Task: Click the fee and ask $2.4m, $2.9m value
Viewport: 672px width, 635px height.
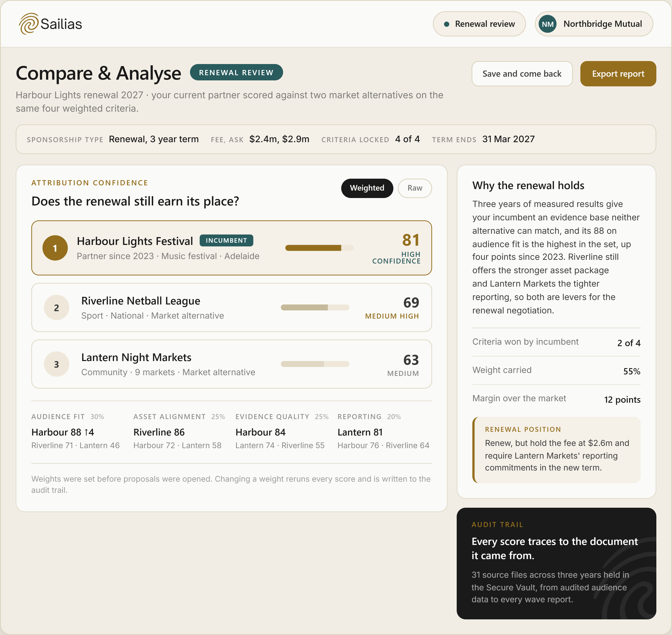Action: click(x=279, y=139)
